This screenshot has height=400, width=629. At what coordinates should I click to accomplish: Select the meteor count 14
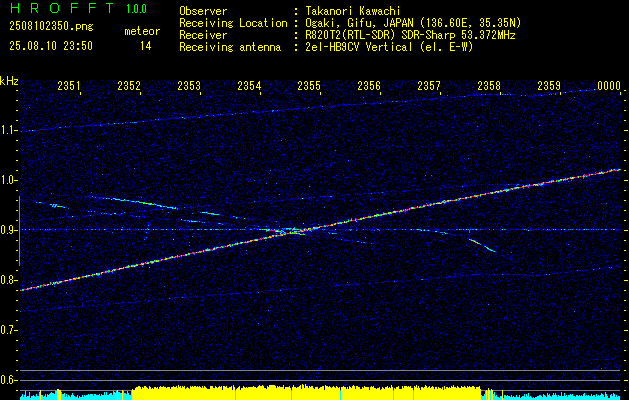click(x=146, y=46)
